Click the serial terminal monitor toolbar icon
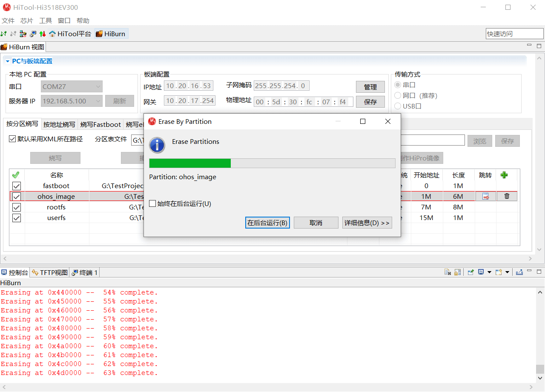545x392 pixels. pyautogui.click(x=33, y=34)
